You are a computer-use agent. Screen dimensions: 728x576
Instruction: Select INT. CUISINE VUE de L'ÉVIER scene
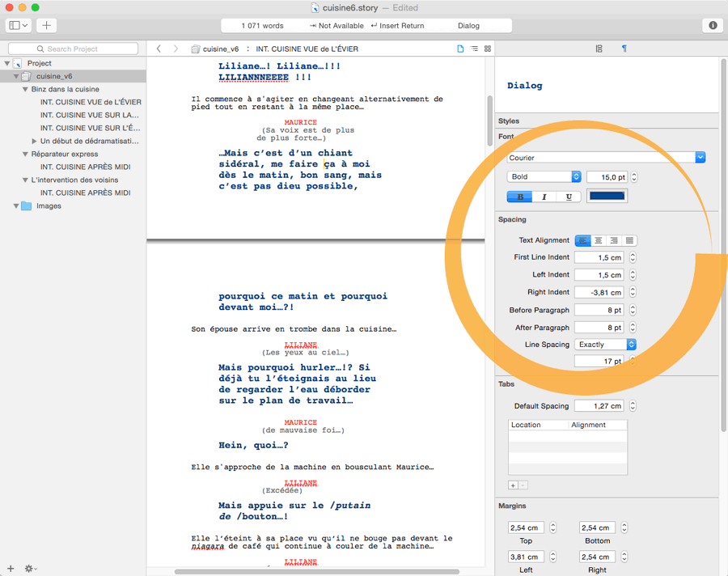click(91, 102)
